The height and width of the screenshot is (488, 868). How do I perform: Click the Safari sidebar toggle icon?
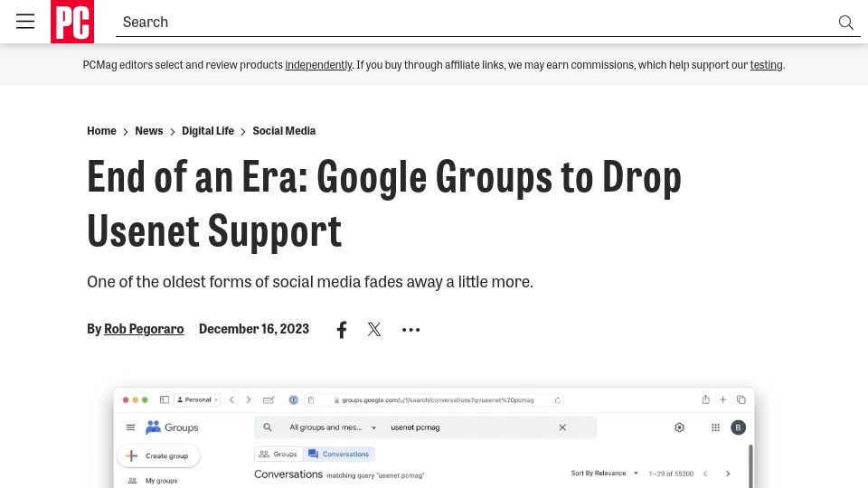pos(165,399)
